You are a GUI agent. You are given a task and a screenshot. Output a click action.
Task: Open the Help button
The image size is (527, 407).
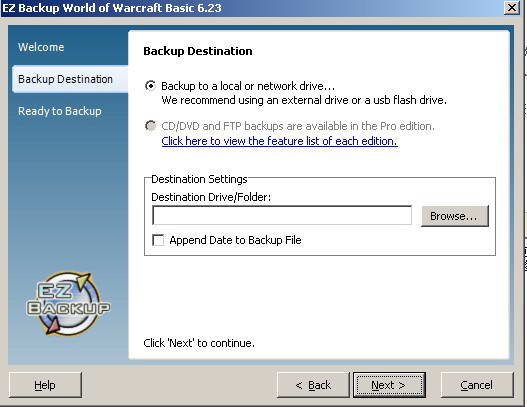pyautogui.click(x=45, y=385)
